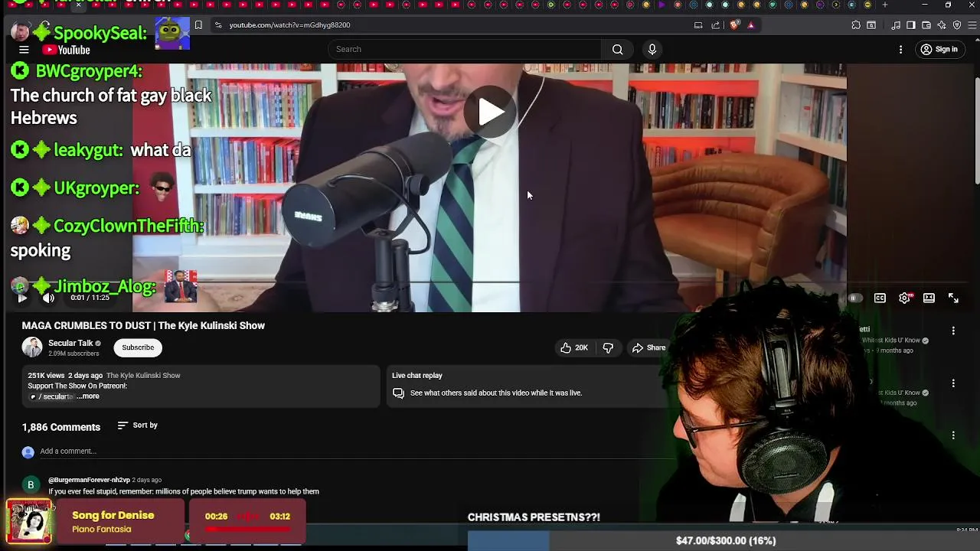980x551 pixels.
Task: Open menu for second suggested video
Action: coord(953,383)
